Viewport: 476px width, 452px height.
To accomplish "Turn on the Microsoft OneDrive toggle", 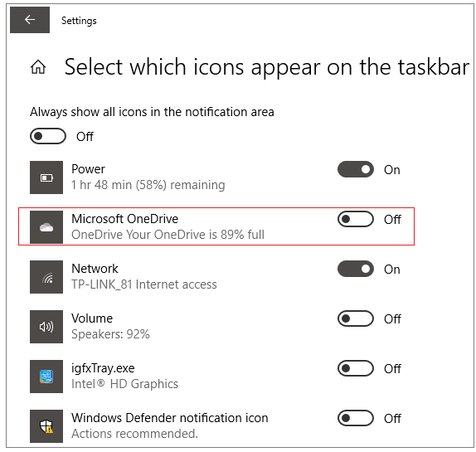I will [x=356, y=219].
